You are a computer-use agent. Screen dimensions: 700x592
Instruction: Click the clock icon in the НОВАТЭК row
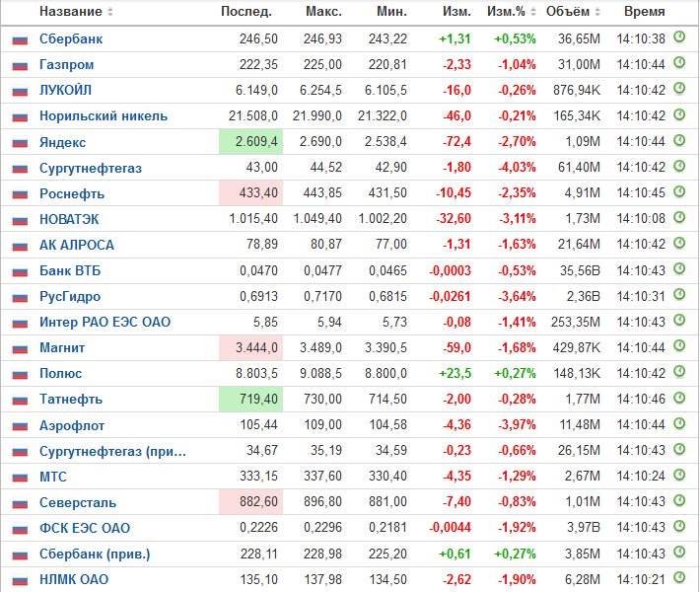(x=679, y=217)
